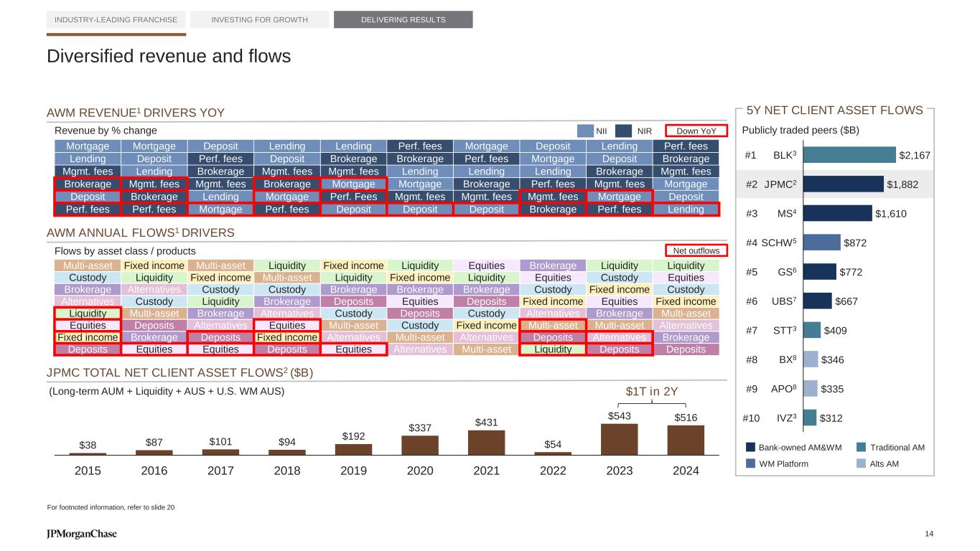980x551 pixels.
Task: Click the JPMorganChase logo
Action: [x=81, y=534]
